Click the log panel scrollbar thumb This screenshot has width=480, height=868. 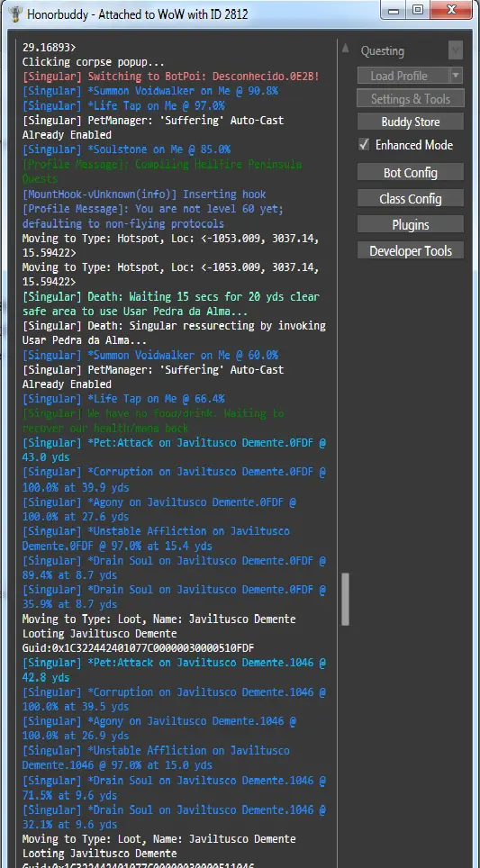tap(346, 599)
